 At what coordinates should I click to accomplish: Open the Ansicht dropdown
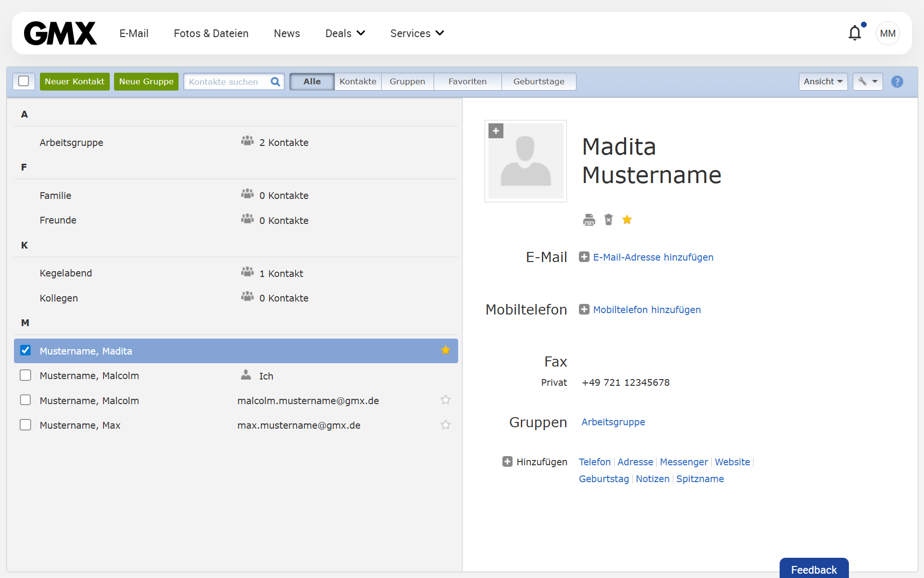click(822, 82)
